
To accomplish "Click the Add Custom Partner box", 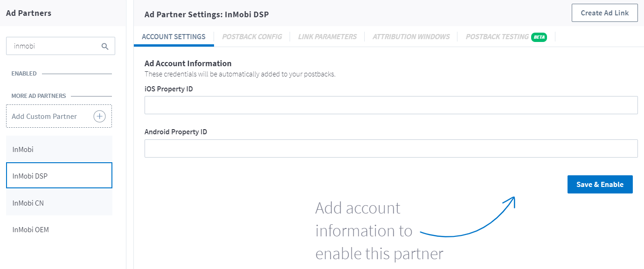I will coord(59,116).
